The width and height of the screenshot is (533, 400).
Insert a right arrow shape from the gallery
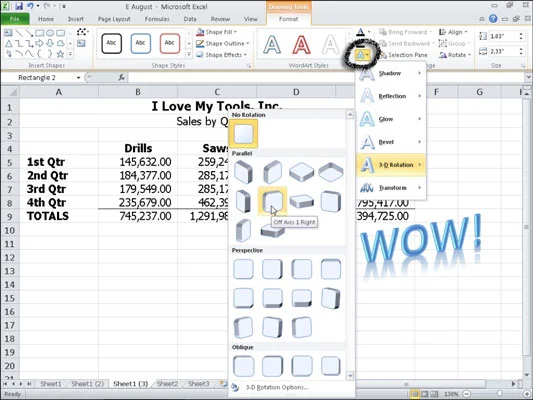(x=39, y=43)
